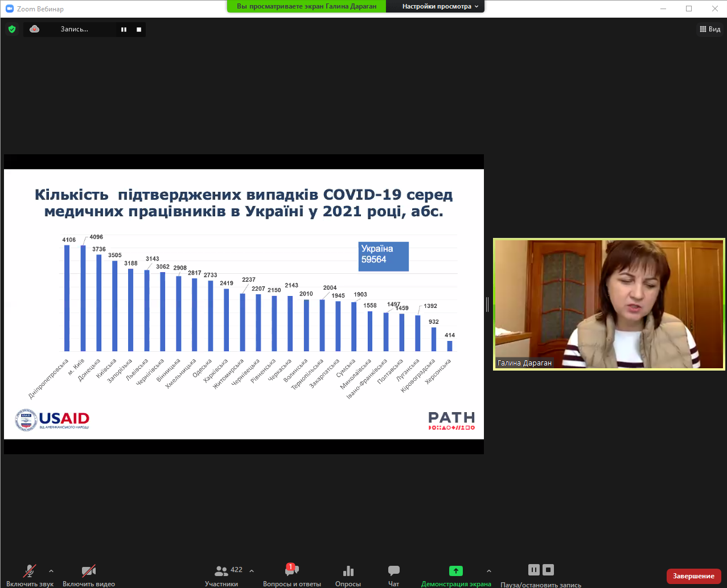Image resolution: width=727 pixels, height=588 pixels.
Task: Turn on camera with Включить видео
Action: coord(88,571)
